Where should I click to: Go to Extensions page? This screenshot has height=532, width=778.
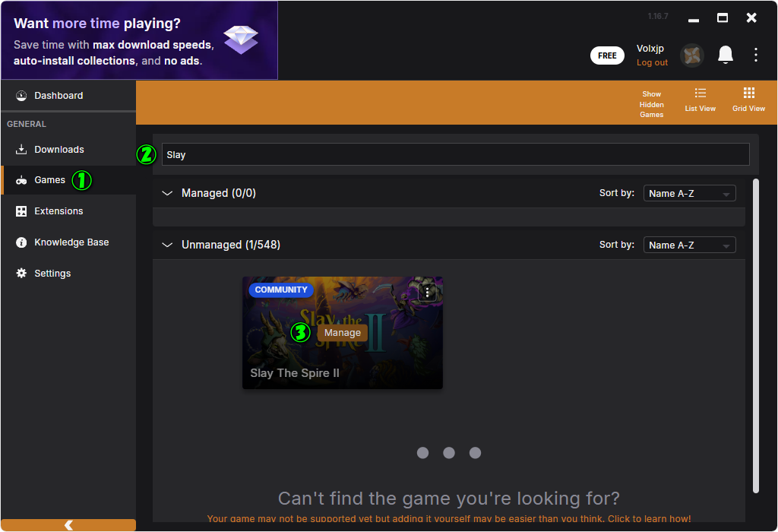click(59, 211)
